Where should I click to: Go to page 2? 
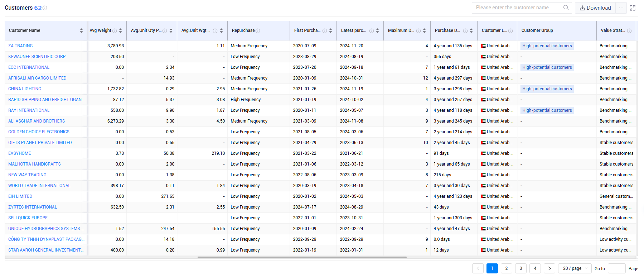507,268
